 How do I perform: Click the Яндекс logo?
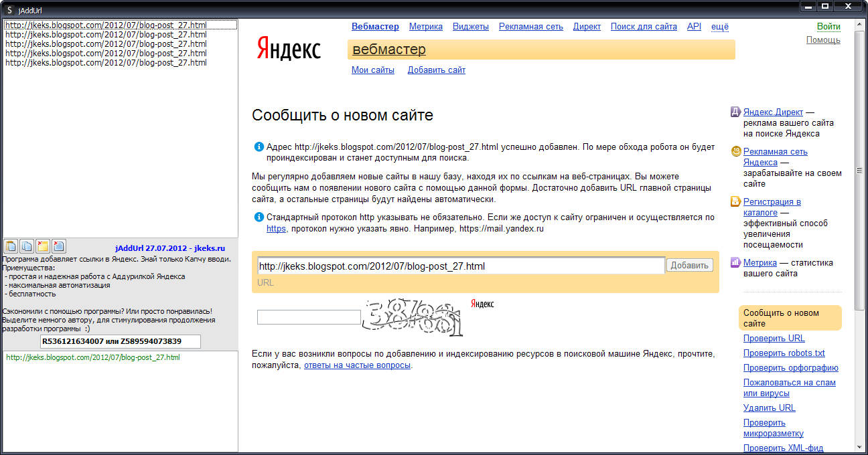pyautogui.click(x=289, y=50)
